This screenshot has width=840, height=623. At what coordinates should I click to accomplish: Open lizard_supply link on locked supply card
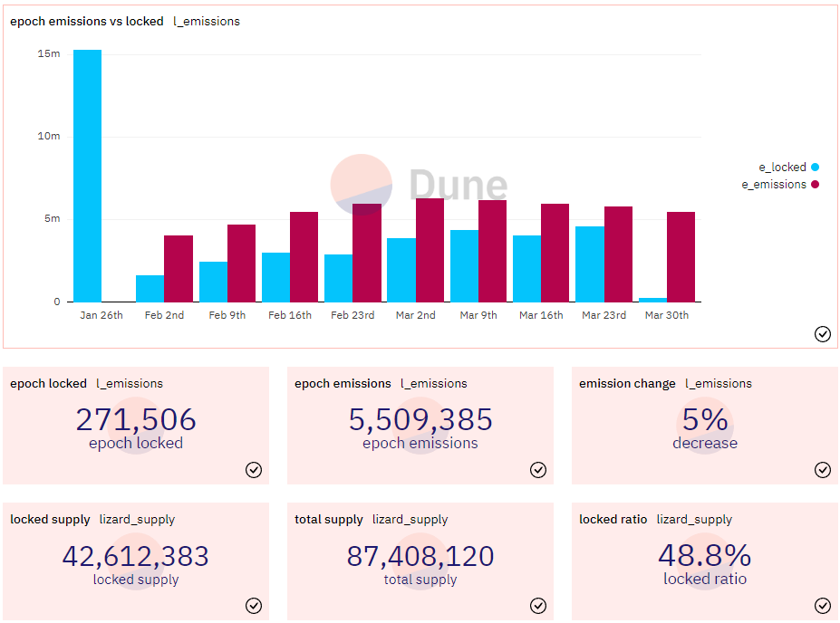point(137,519)
